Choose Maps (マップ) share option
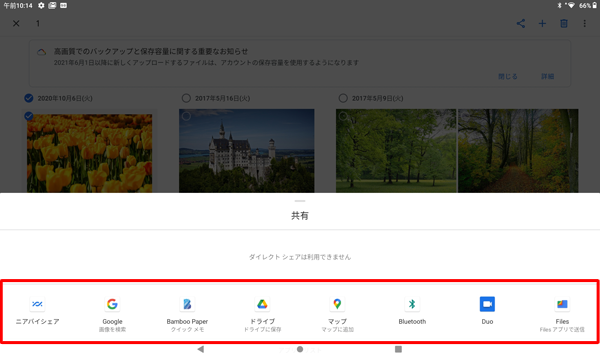This screenshot has width=600, height=360. pos(337,304)
